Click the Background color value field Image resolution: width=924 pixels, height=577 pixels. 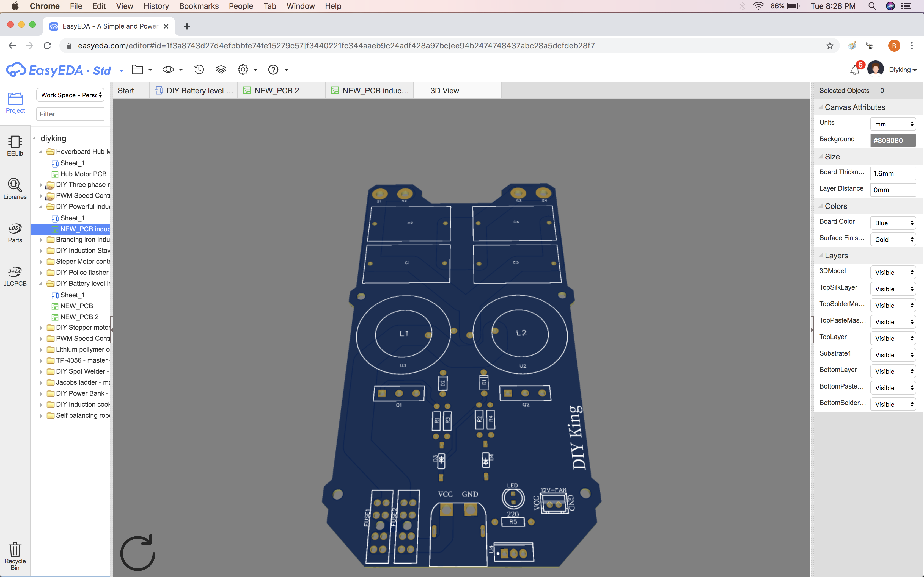893,140
